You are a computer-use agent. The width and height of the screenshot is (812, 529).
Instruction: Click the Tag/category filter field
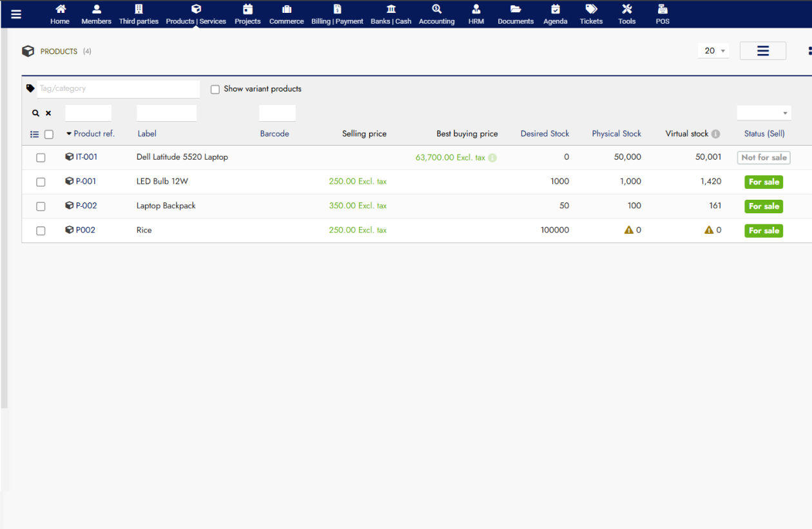pos(118,89)
